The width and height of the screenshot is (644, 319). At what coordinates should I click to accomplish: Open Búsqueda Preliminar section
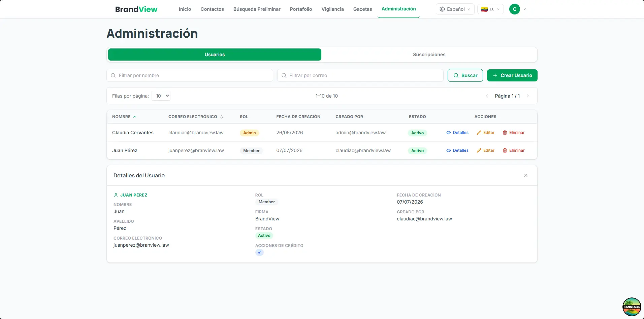(257, 9)
